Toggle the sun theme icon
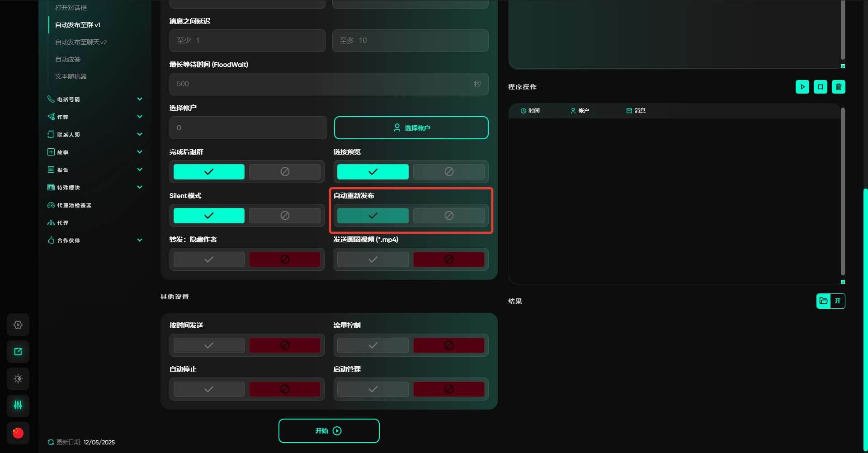 click(18, 379)
